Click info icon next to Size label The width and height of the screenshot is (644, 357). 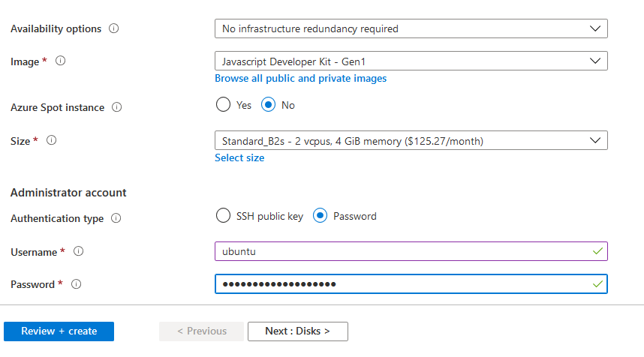tap(51, 140)
